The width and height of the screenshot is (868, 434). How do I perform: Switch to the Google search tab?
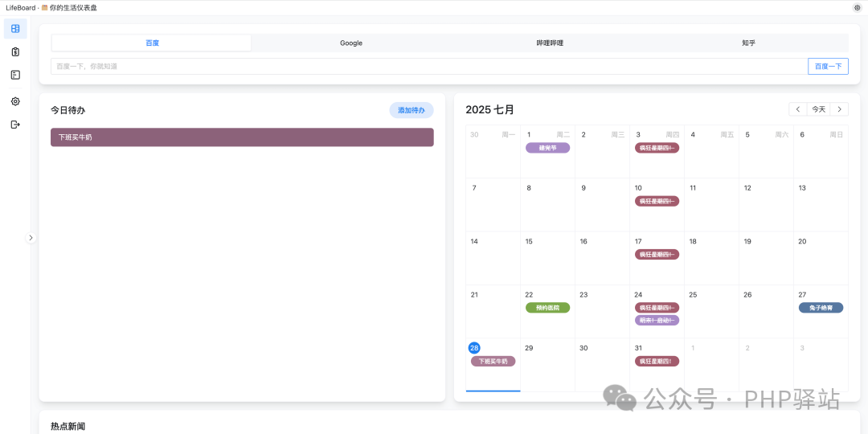[x=351, y=43]
